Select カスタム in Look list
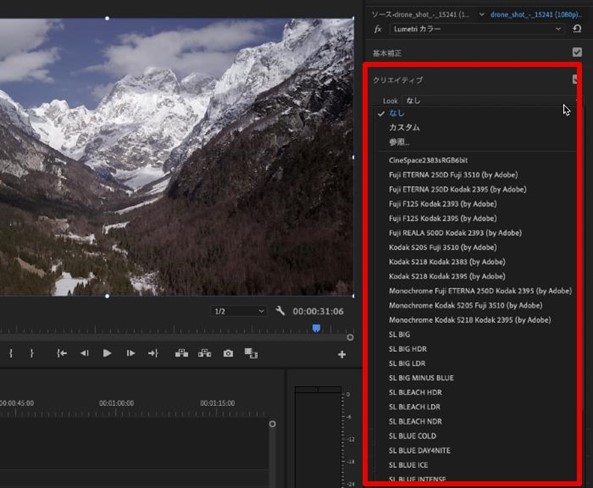The width and height of the screenshot is (593, 488). (404, 127)
